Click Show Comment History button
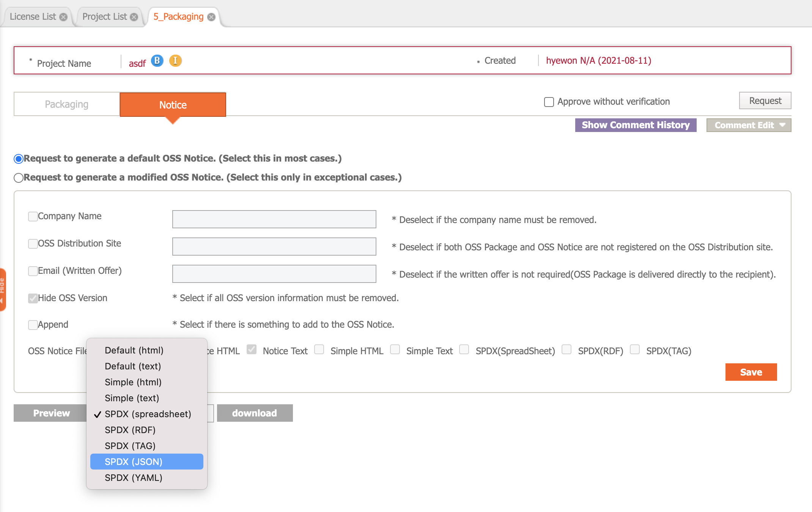Viewport: 812px width, 512px height. coord(636,125)
